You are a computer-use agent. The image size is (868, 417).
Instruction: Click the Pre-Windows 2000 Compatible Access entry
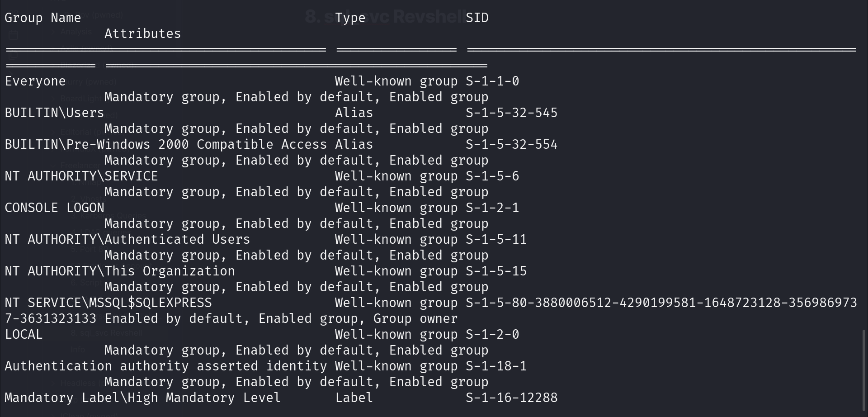[x=165, y=145]
